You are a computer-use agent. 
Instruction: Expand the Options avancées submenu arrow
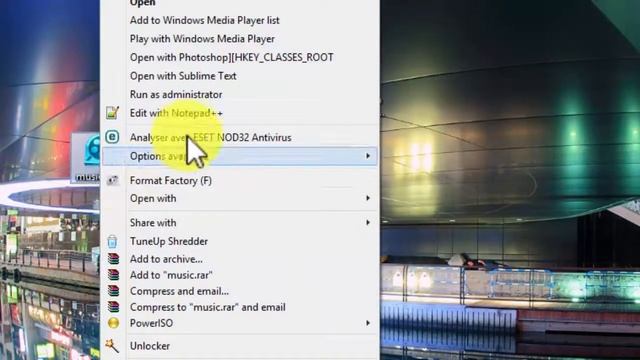pyautogui.click(x=368, y=156)
